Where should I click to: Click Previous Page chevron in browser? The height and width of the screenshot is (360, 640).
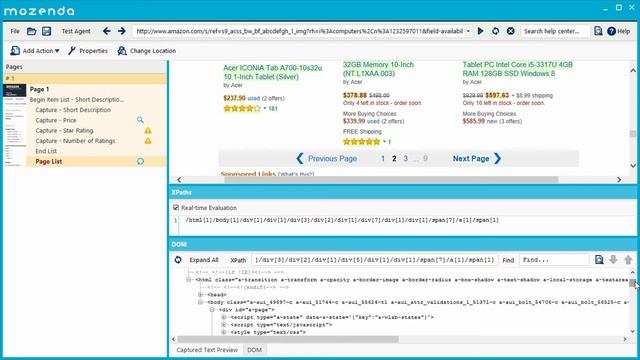300,158
